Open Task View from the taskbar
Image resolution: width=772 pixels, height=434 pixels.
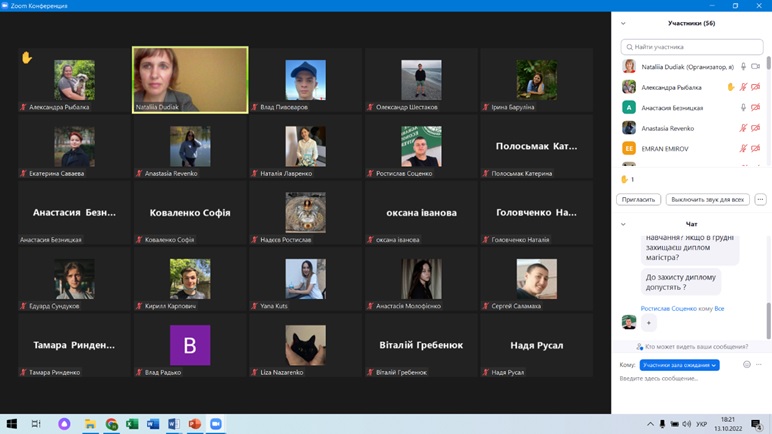pos(36,424)
